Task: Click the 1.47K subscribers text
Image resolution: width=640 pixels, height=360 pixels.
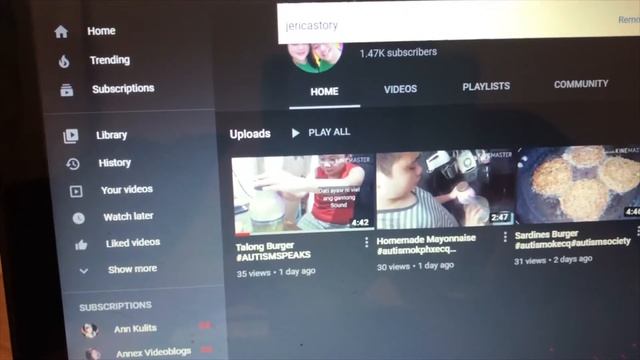Action: tap(398, 53)
